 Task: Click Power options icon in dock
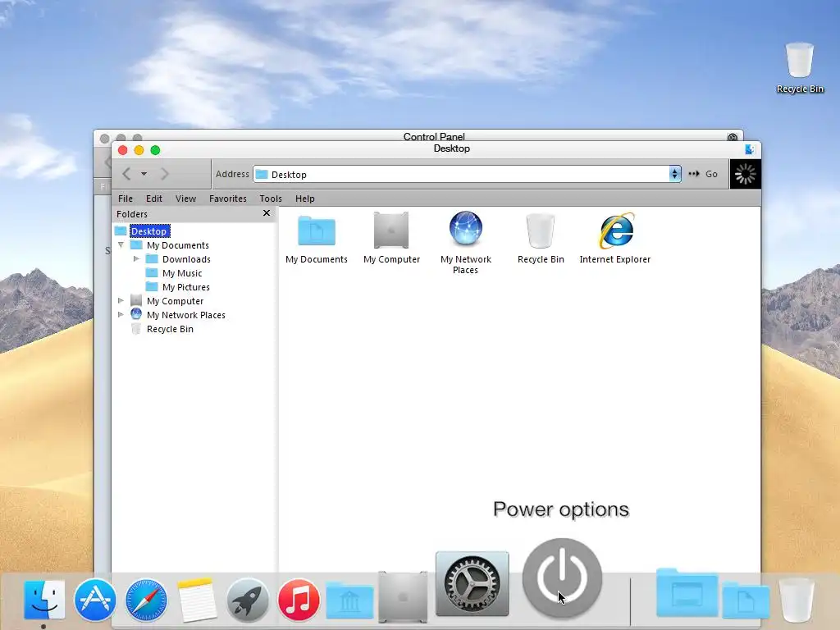coord(562,578)
